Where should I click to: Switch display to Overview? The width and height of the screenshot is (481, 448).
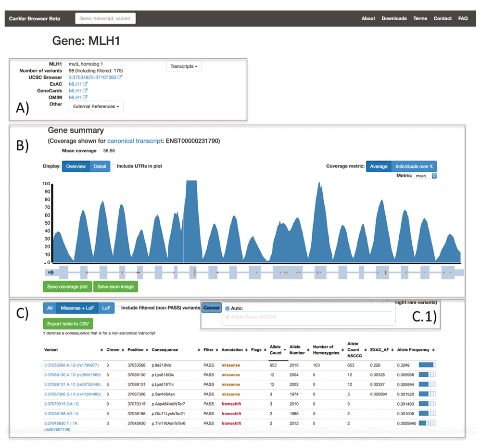(76, 166)
